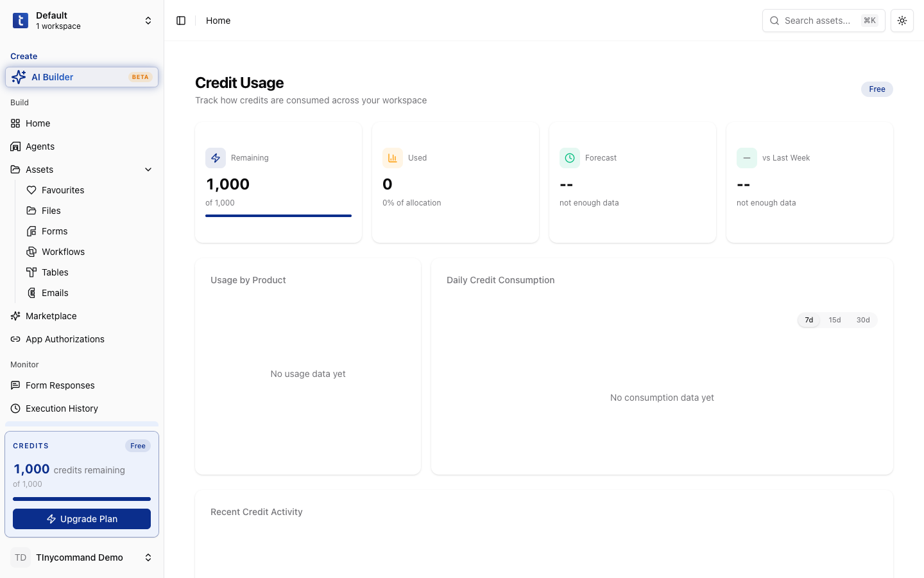Open Tables under Assets

(90, 272)
